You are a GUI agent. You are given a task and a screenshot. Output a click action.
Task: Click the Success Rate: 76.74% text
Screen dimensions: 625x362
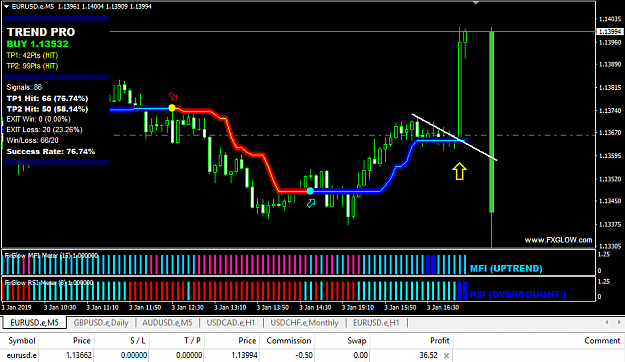(51, 151)
